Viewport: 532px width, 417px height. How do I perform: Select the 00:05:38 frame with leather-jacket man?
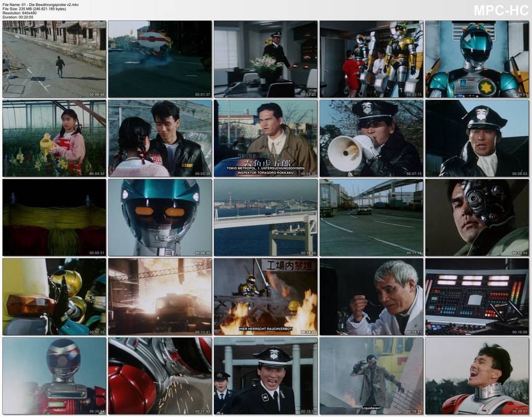pos(160,138)
